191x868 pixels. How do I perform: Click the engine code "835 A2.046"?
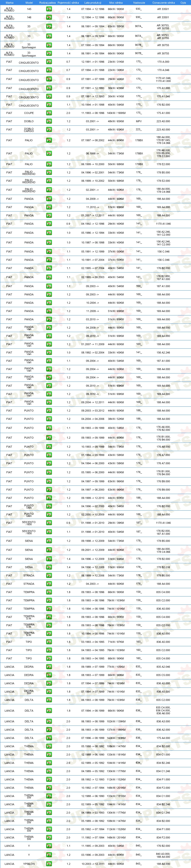pos(163,667)
